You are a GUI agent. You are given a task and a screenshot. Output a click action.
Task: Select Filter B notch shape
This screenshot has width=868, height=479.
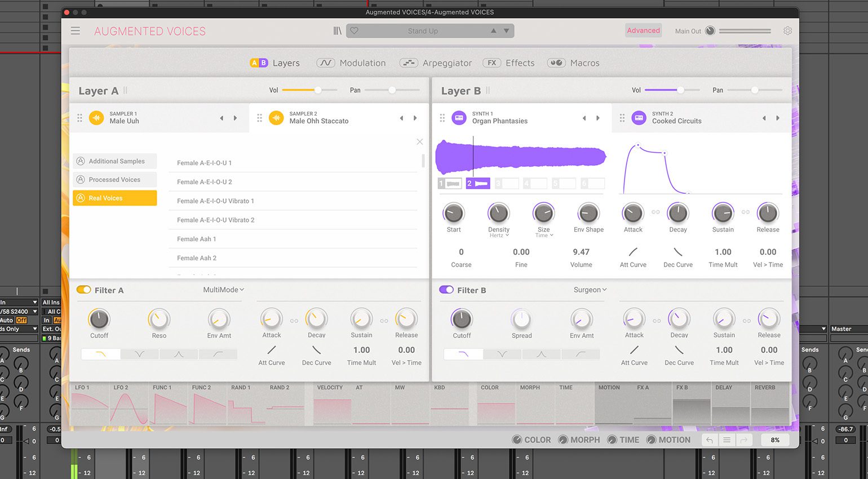(502, 354)
